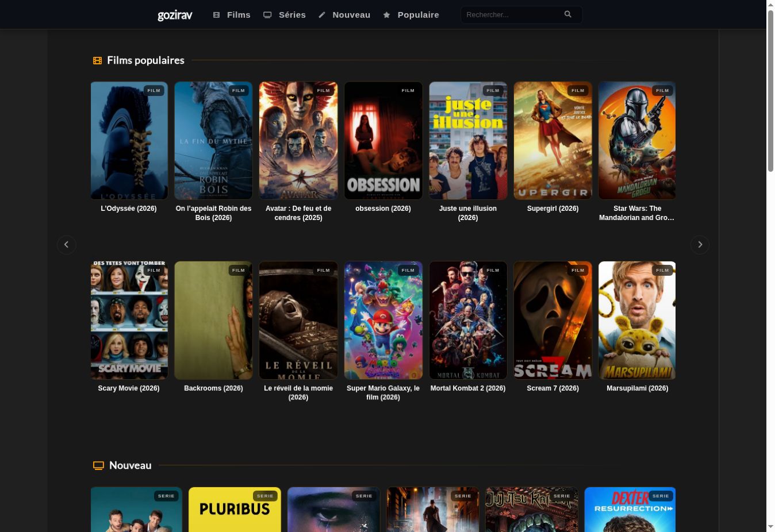Viewport: 775px width, 532px height.
Task: Open the Dexter Resurrection series card
Action: pos(630,510)
